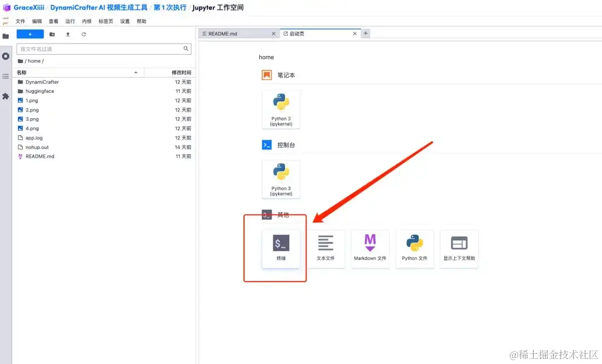Open GraceXiiii breadcrumb link
This screenshot has width=602, height=364.
29,7
